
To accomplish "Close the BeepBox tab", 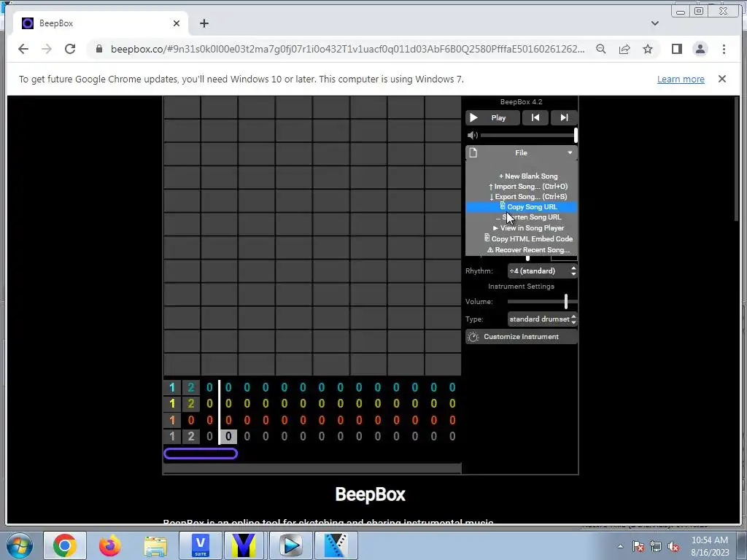I will [177, 23].
